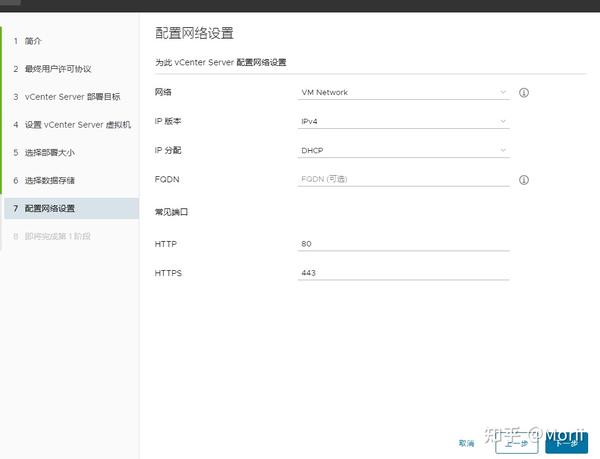Click the HTTP port field showing 80
600x459 pixels.
(403, 244)
